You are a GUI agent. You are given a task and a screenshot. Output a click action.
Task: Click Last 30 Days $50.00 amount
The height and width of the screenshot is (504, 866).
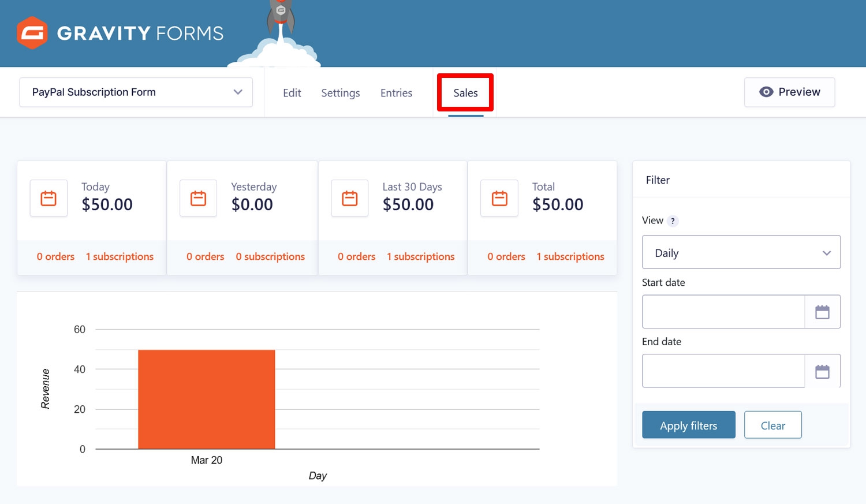[x=408, y=204]
